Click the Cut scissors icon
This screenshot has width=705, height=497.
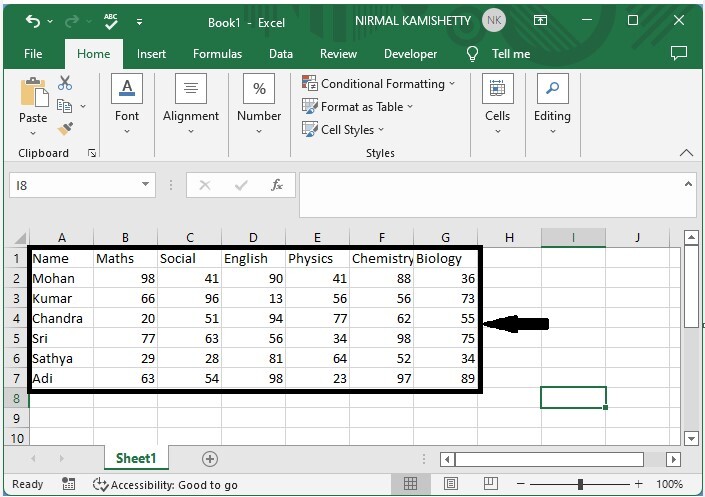65,84
